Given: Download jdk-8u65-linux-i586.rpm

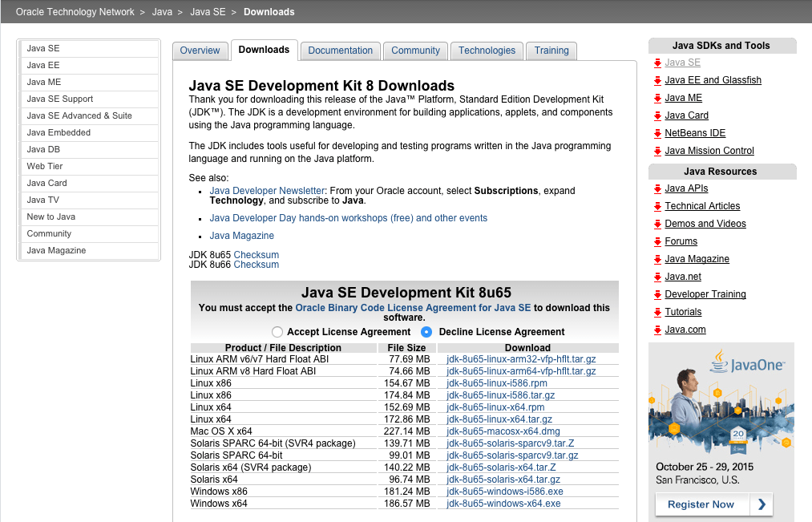Looking at the screenshot, I should 497,383.
